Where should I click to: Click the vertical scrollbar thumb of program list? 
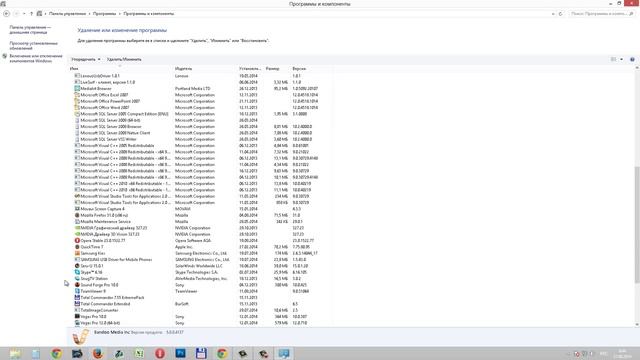click(x=637, y=224)
